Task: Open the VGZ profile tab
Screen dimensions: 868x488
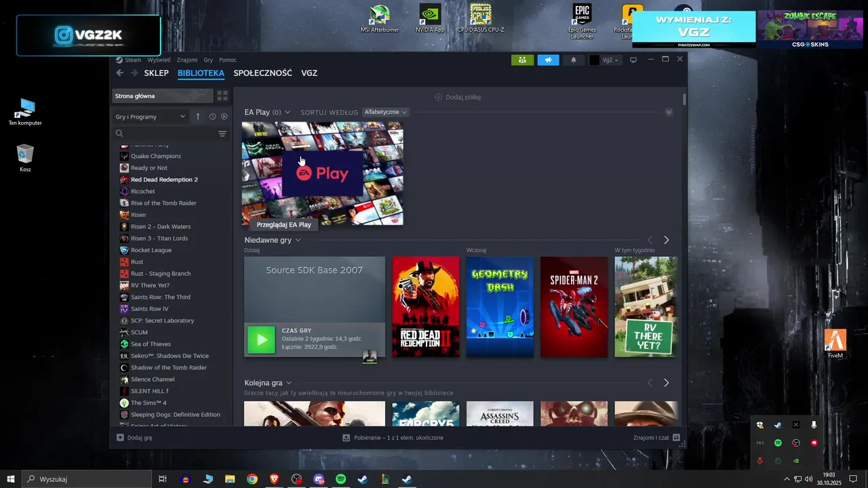Action: 309,73
